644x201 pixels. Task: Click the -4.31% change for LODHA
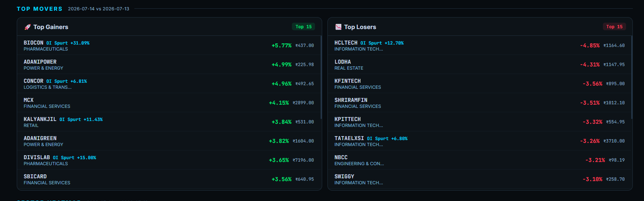[x=590, y=65]
